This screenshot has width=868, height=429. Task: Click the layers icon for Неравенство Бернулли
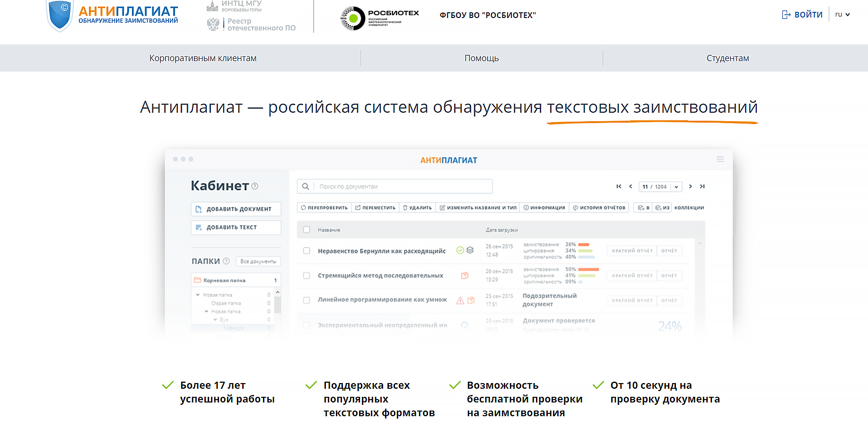pyautogui.click(x=470, y=250)
